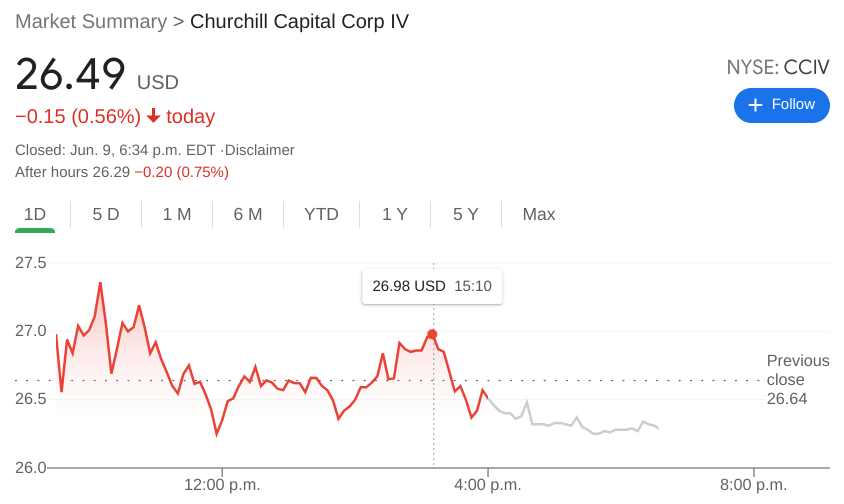The height and width of the screenshot is (504, 844).
Task: Switch to the 1 M range tab
Action: (x=177, y=214)
